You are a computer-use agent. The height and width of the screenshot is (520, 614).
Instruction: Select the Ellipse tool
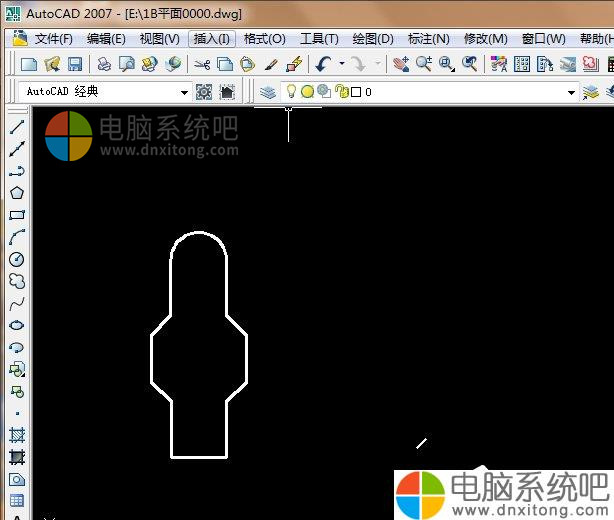[17, 325]
